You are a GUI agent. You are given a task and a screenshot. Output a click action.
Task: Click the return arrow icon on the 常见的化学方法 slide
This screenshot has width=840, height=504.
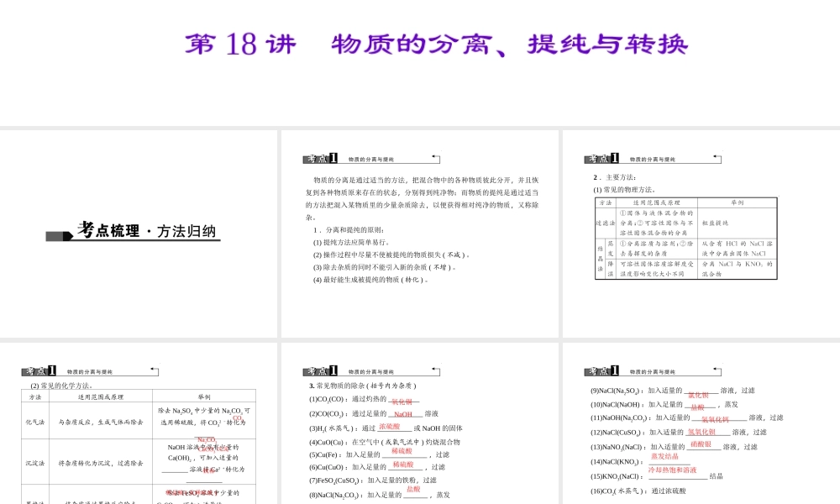[155, 370]
